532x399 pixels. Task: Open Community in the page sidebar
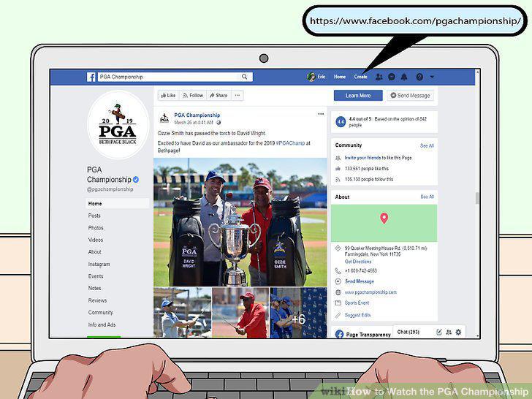point(100,313)
